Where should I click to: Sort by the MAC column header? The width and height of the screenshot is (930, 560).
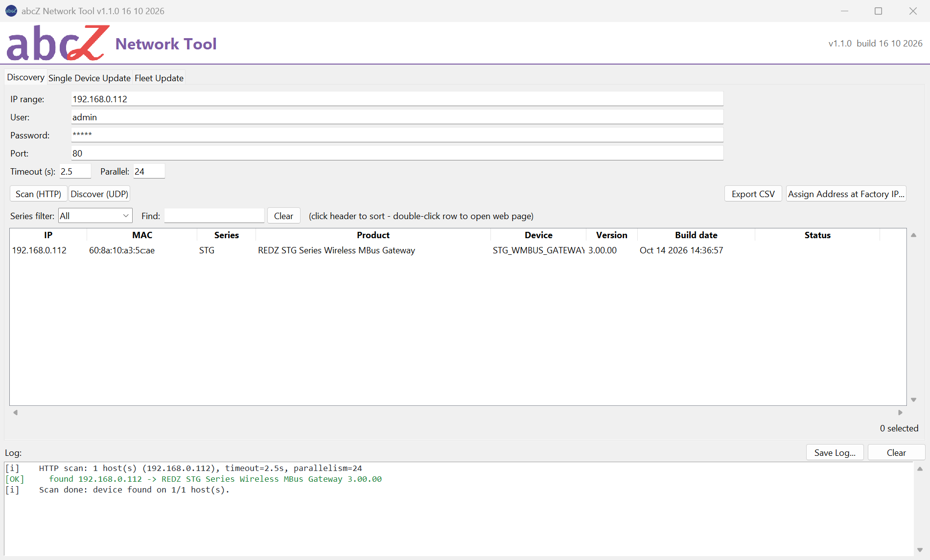(x=142, y=235)
